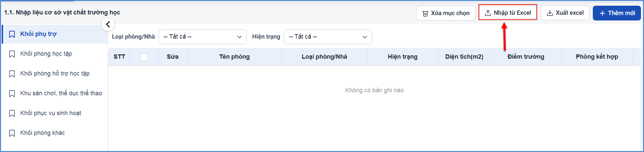Viewport: 644px width, 152px height.
Task: Click the Không có bản ghi nào message
Action: tap(374, 90)
